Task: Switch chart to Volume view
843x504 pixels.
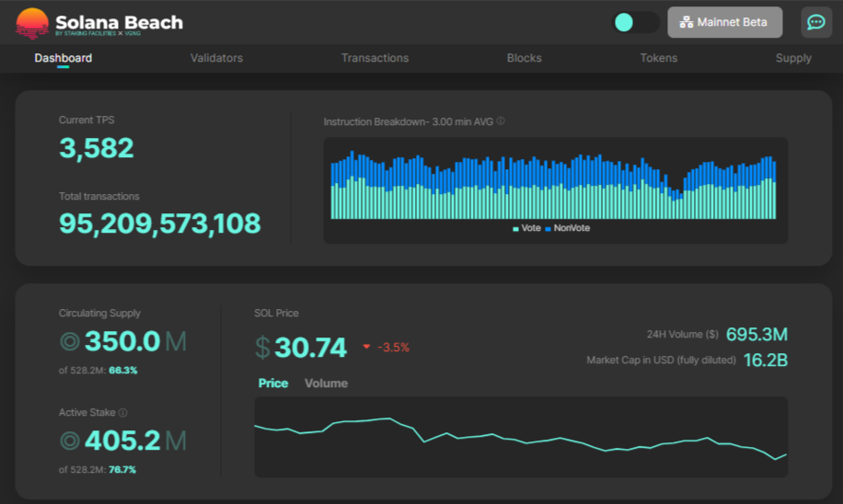Action: [x=327, y=384]
